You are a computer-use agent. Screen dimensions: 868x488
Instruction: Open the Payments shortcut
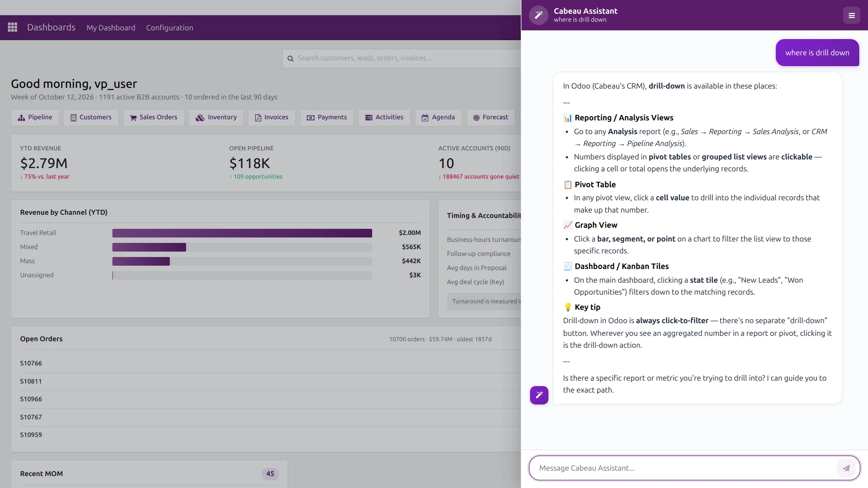[x=327, y=117]
